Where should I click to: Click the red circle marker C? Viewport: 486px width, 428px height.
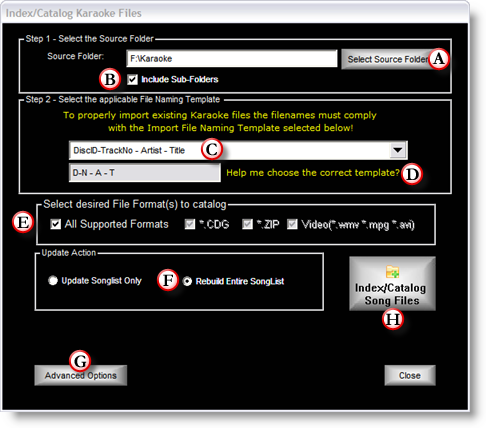(212, 149)
